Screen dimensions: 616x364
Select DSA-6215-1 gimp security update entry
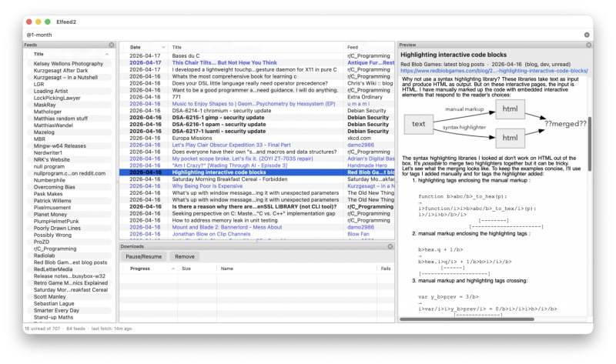tap(257, 118)
